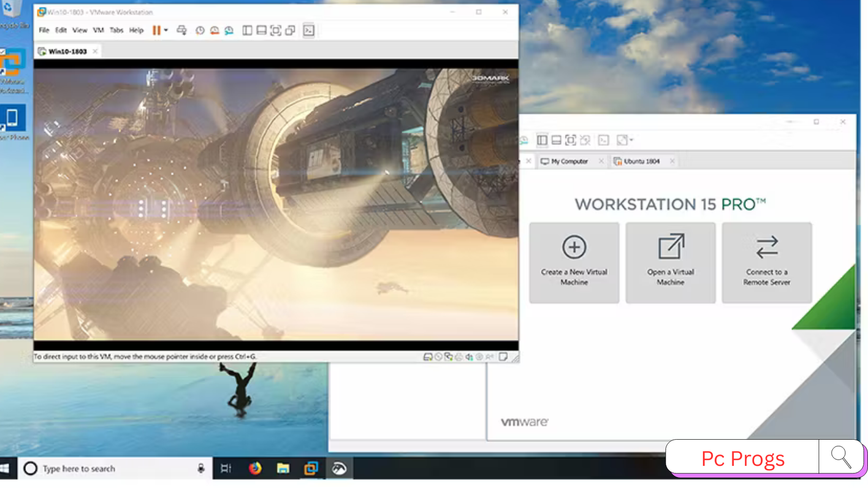Switch to Unity mode icon in Win10-1803 toolbar
This screenshot has height=488, width=868.
coord(290,30)
